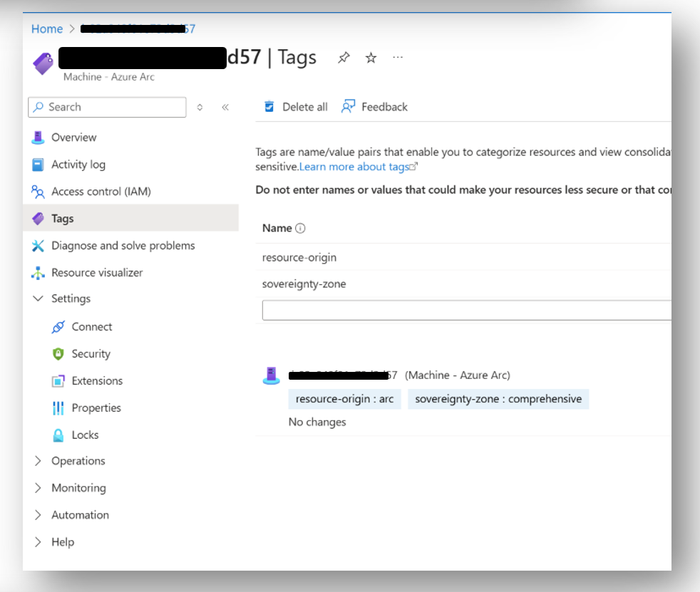The width and height of the screenshot is (700, 592).
Task: Select the sovereignty-zone tag name
Action: [304, 284]
